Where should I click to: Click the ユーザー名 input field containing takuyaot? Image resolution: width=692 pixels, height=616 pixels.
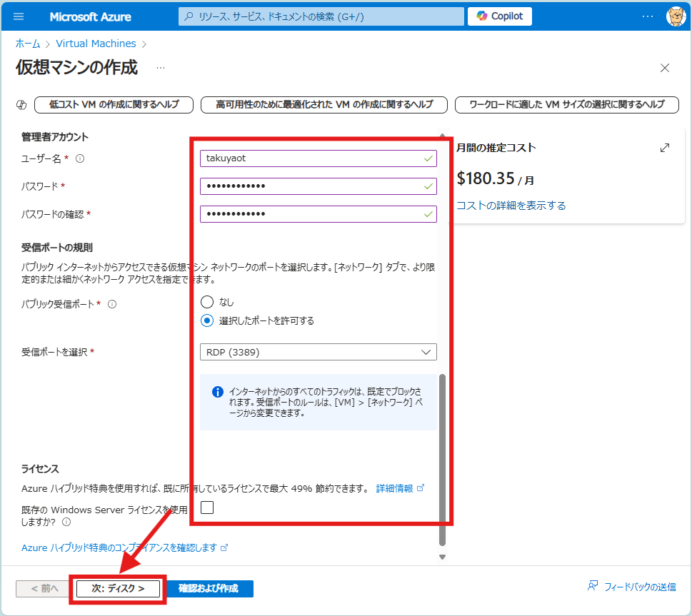tap(318, 158)
